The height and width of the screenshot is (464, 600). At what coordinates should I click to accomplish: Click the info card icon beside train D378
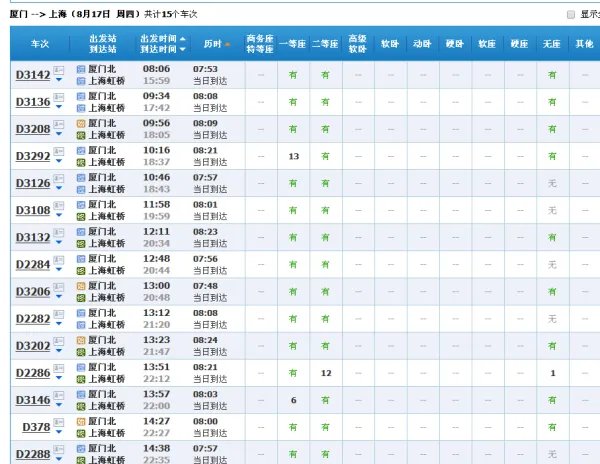point(59,422)
